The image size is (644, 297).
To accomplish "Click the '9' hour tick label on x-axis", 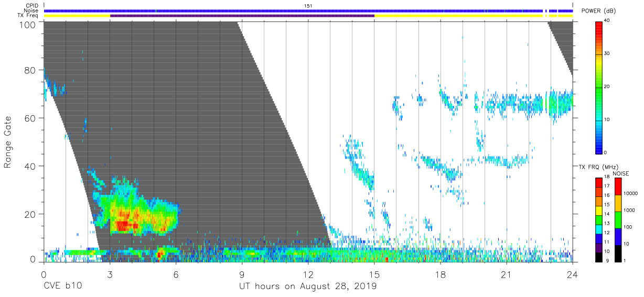I will tap(242, 273).
